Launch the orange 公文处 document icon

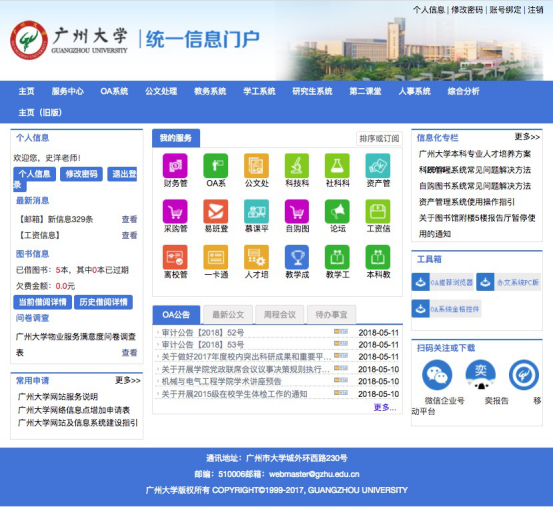pyautogui.click(x=257, y=166)
